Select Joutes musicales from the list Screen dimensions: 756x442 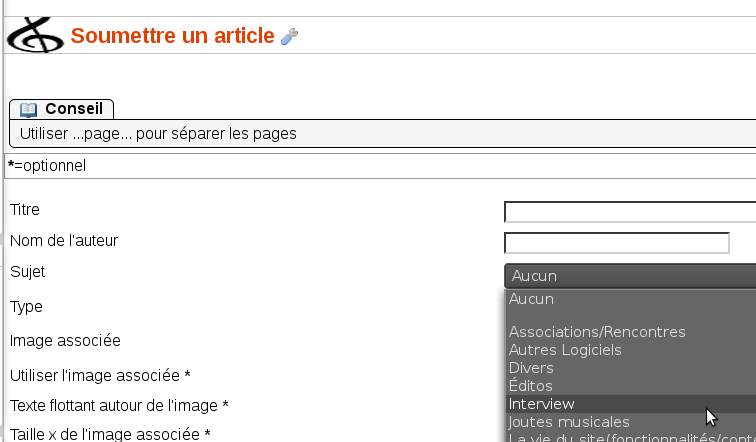[631, 422]
